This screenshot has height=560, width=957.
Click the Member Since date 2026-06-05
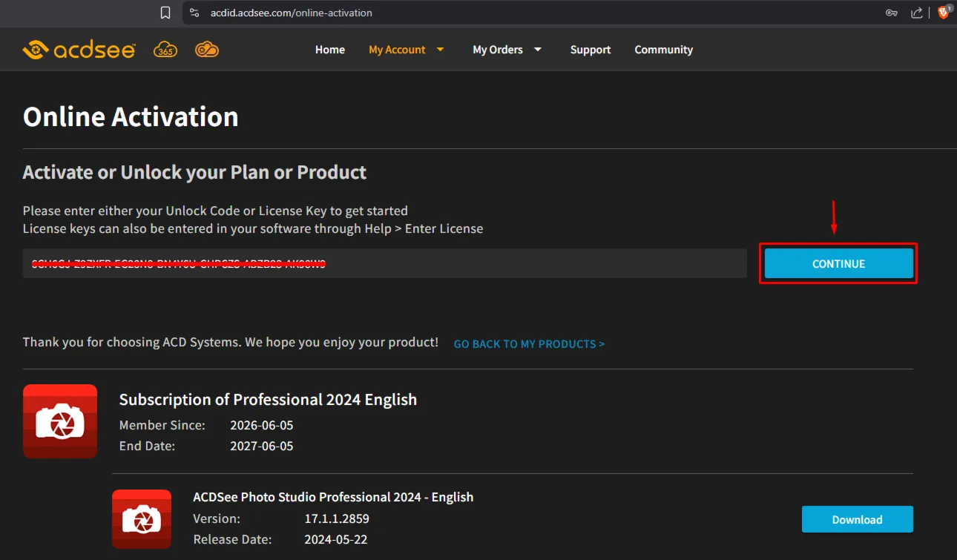262,425
